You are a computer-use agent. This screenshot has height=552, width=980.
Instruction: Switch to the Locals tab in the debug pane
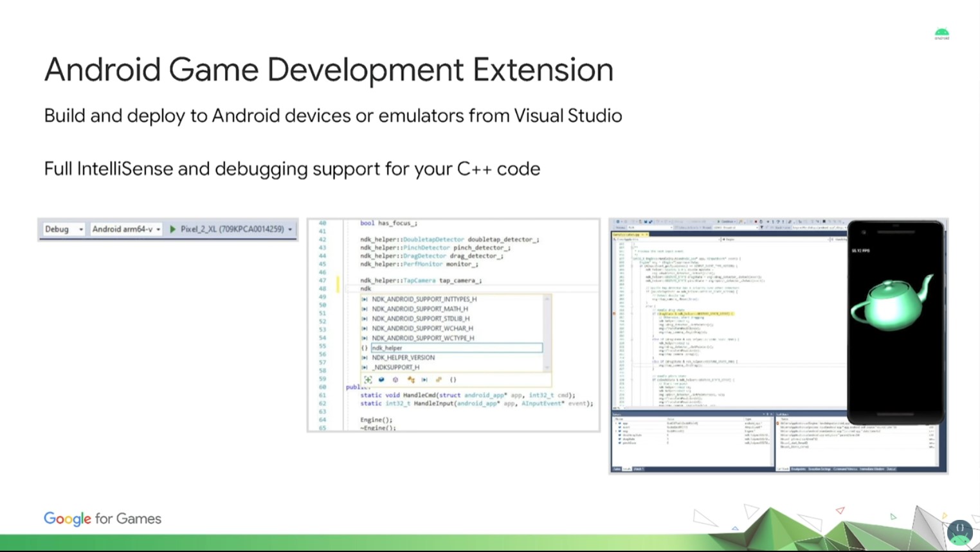(627, 468)
